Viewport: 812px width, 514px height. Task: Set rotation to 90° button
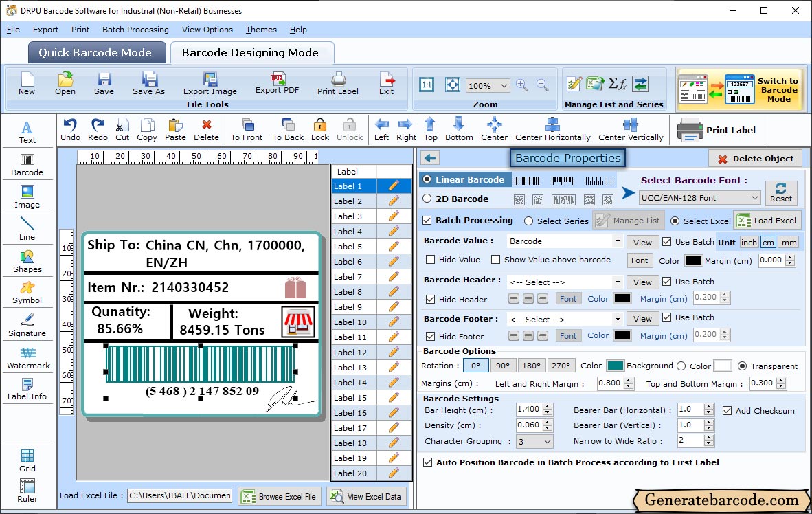(502, 366)
